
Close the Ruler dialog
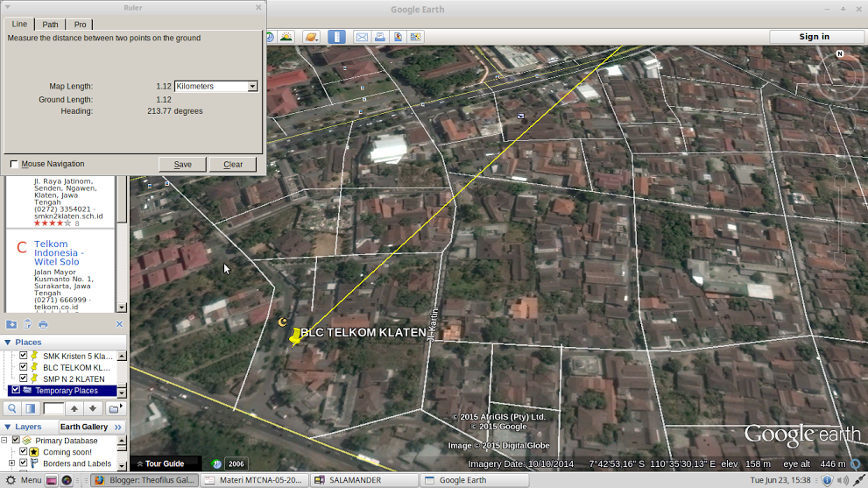pos(258,7)
